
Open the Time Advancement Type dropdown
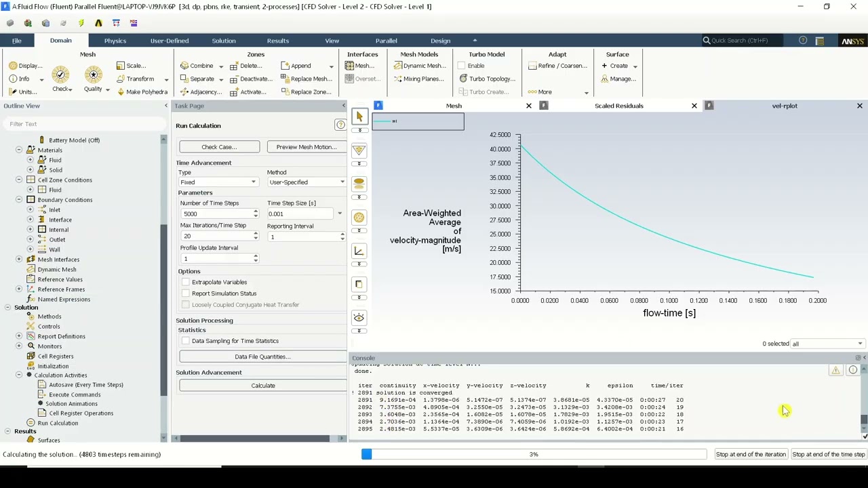pos(218,182)
